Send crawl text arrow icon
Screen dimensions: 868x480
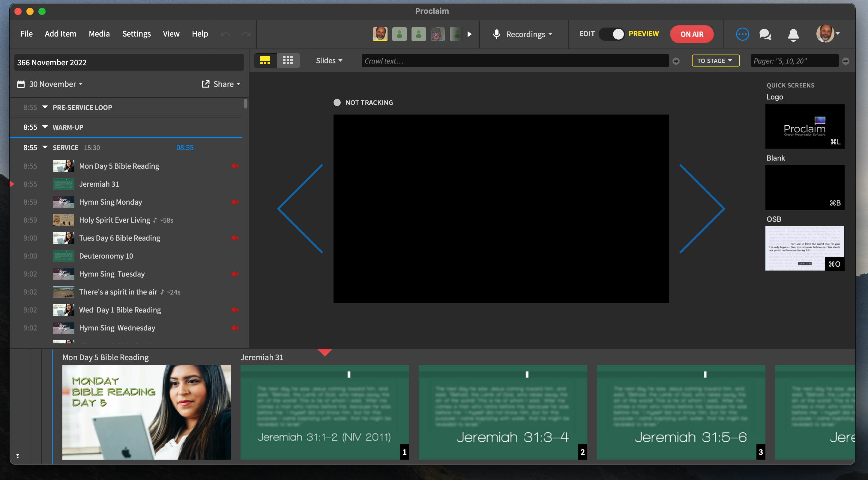coord(676,61)
